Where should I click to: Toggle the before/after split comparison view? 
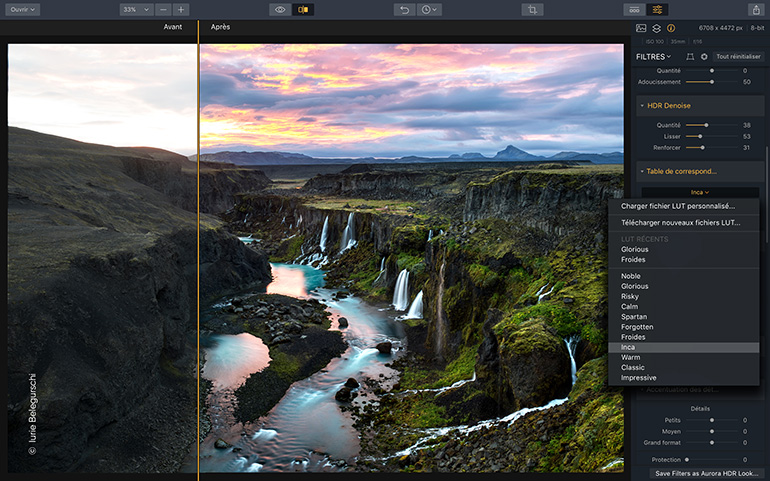(304, 9)
